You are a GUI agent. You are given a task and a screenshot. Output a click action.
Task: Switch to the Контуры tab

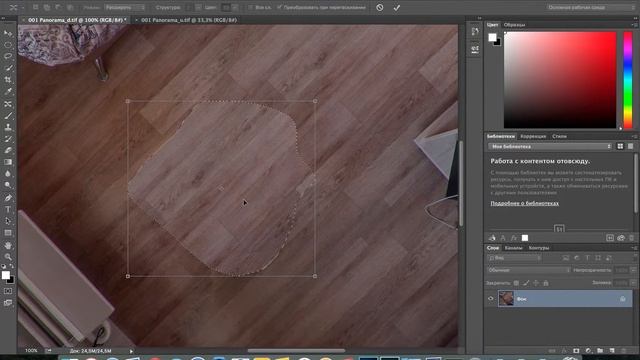[x=539, y=248]
